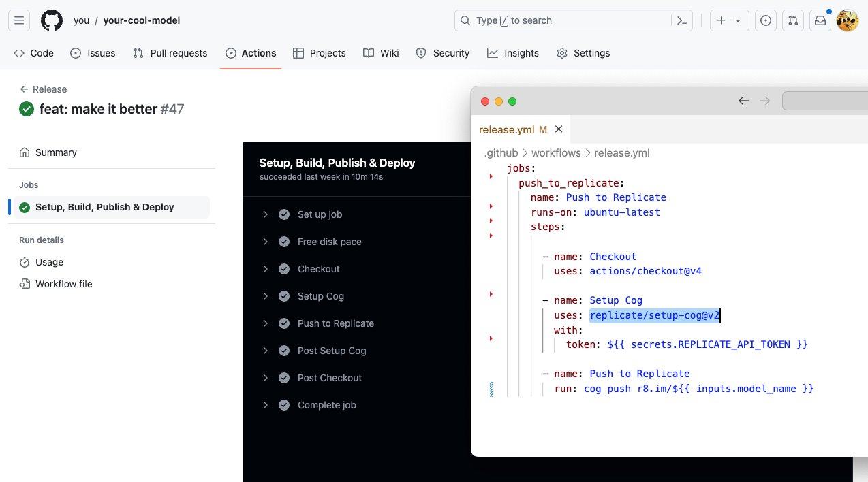Open the issues icon in header
The width and height of the screenshot is (868, 482).
[x=766, y=20]
